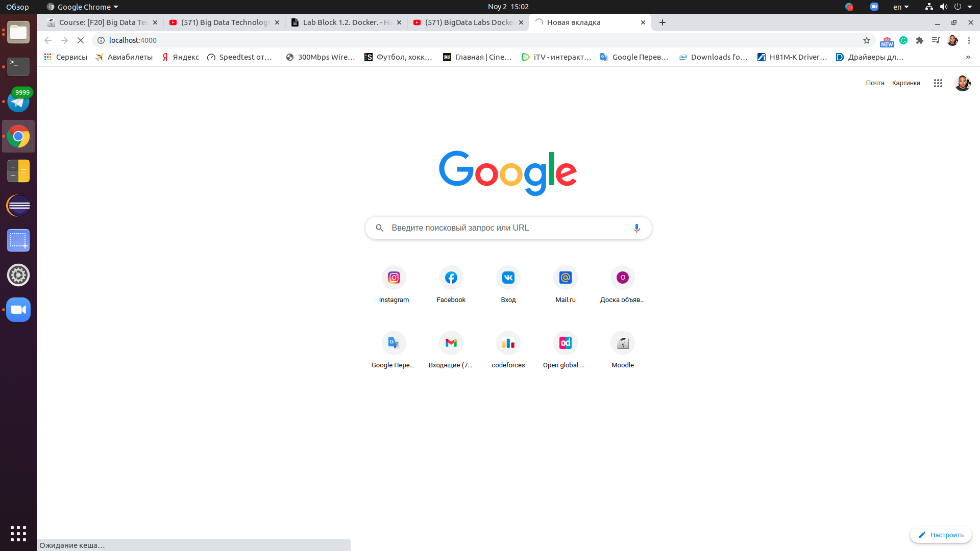This screenshot has width=980, height=551.
Task: Open Terminal from the dock
Action: tap(18, 67)
